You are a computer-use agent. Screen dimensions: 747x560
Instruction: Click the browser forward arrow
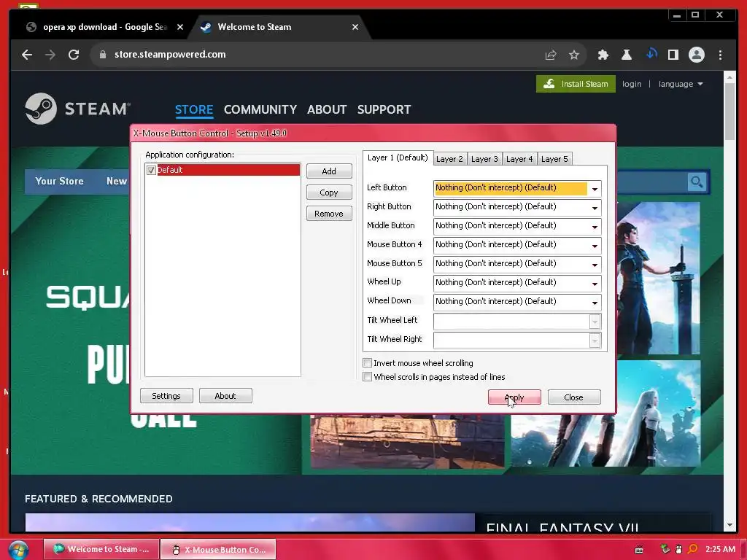coord(50,55)
